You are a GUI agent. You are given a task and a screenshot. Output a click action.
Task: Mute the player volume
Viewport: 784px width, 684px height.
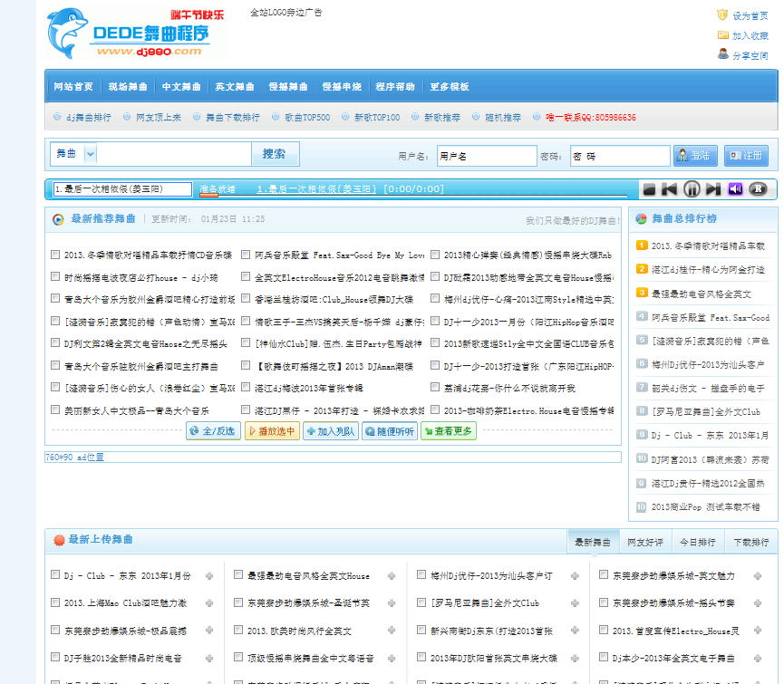(x=737, y=189)
